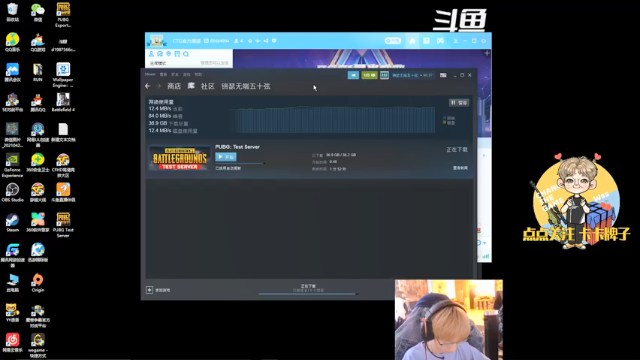Open the View (查看) menu in Steam
Screen dimensions: 640x360
point(163,74)
